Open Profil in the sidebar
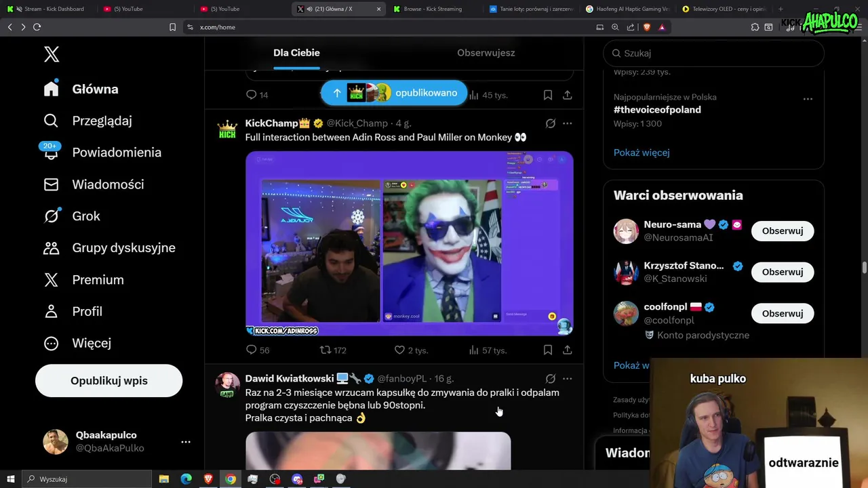 point(73,312)
